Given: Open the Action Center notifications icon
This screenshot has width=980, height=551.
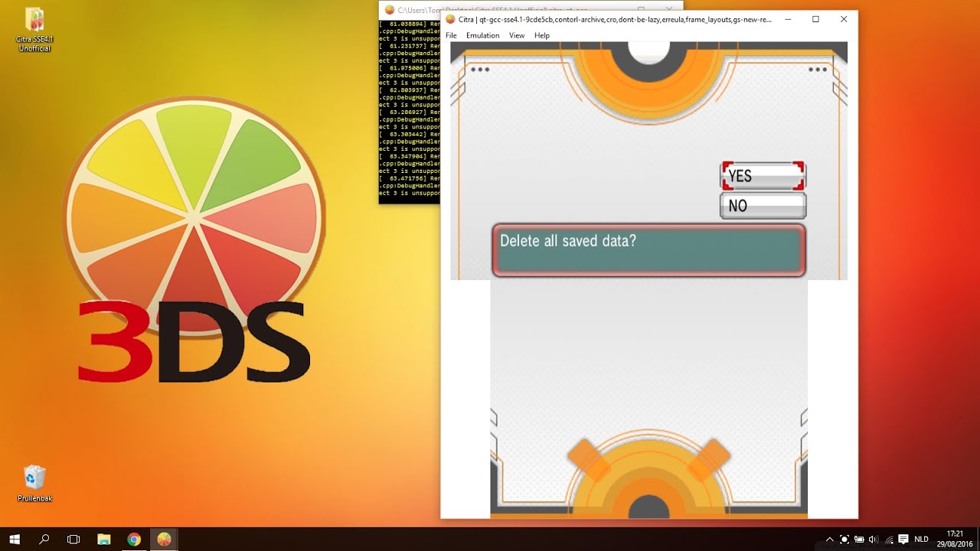Looking at the screenshot, I should pos(903,540).
